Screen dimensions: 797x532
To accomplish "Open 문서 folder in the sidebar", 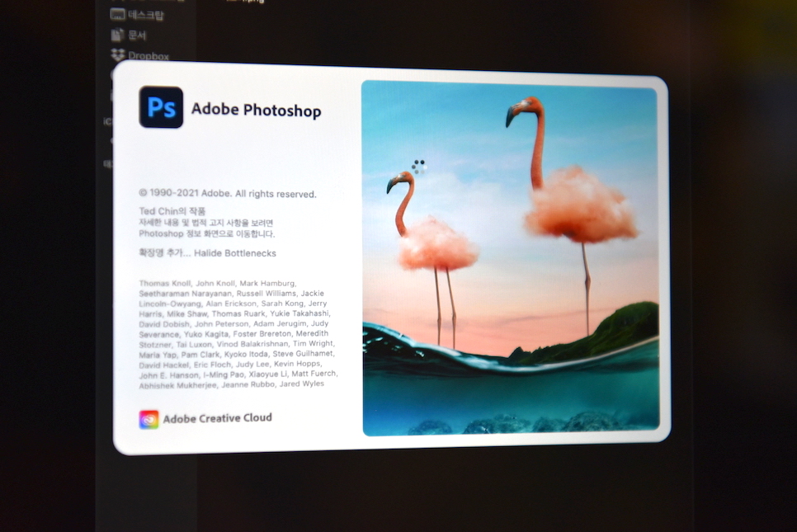I will tap(129, 35).
